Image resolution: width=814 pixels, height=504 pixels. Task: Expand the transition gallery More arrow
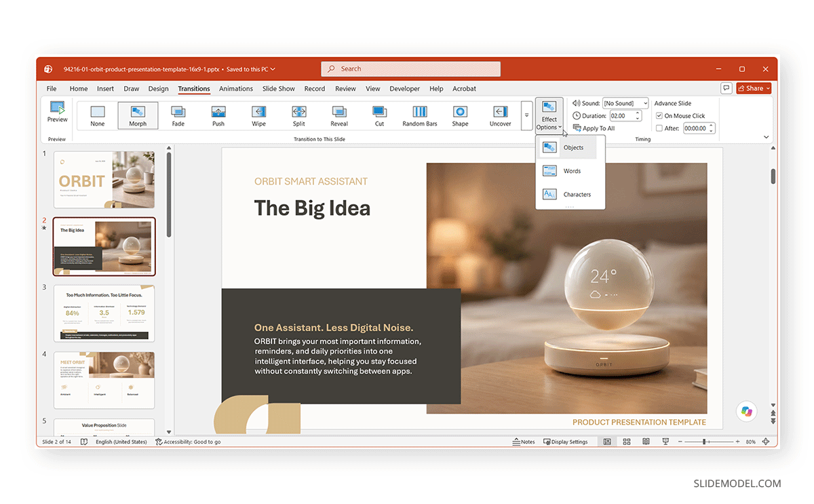pyautogui.click(x=526, y=115)
